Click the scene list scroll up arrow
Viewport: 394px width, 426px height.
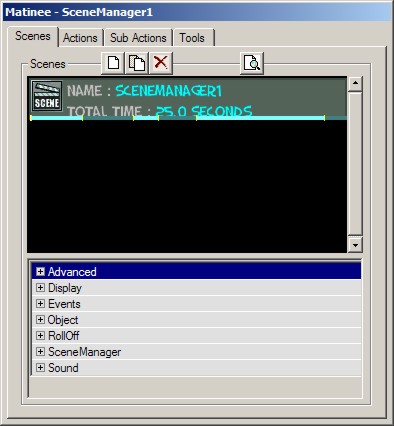(355, 83)
